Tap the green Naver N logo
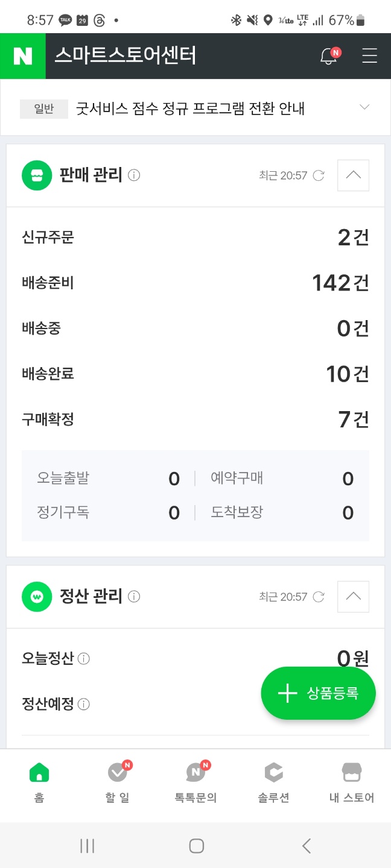The height and width of the screenshot is (868, 391). click(23, 56)
